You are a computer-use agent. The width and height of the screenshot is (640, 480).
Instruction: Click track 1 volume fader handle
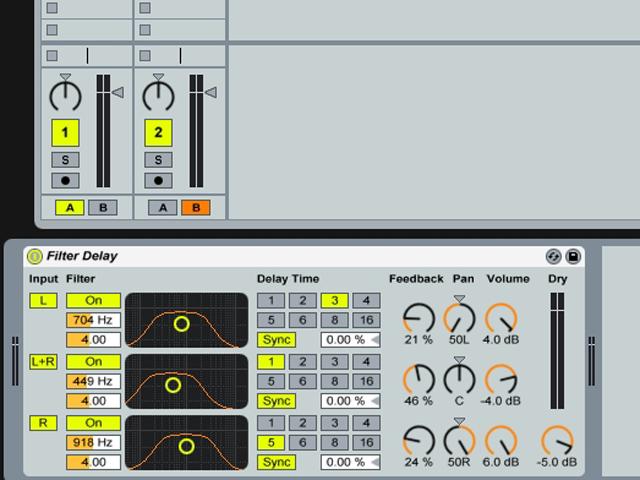118,92
